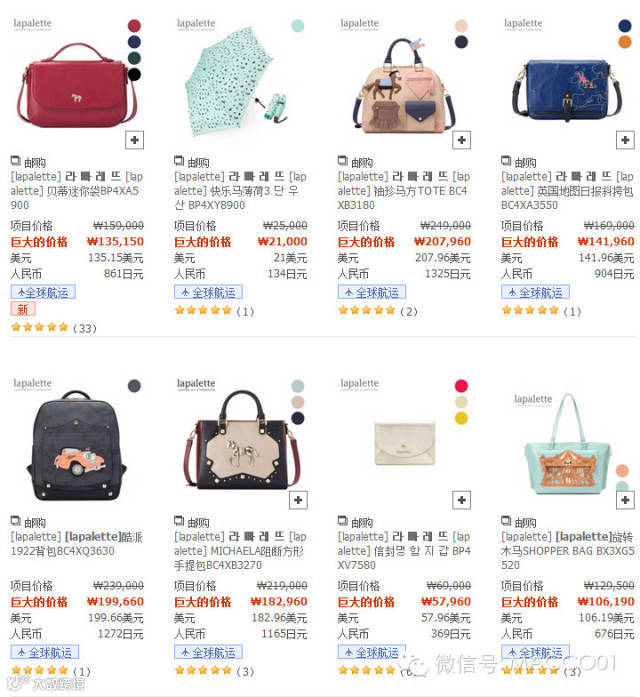Select the orange swatch for the map bag
Viewport: 640px width, 697px height.
tap(625, 42)
